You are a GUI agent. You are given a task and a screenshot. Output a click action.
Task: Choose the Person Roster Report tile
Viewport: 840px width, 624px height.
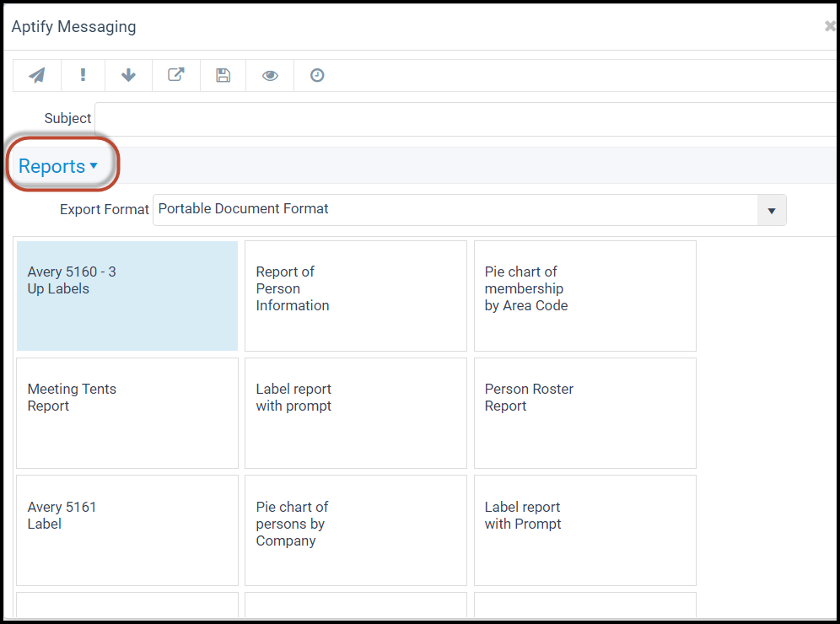point(585,413)
